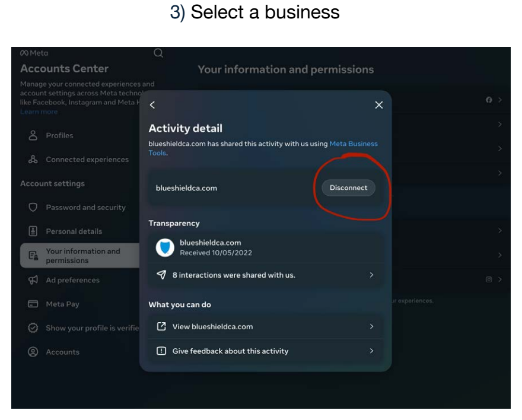Viewport: 522px width, 420px height.
Task: Click the Ad preferences megaphone icon
Action: 33,280
